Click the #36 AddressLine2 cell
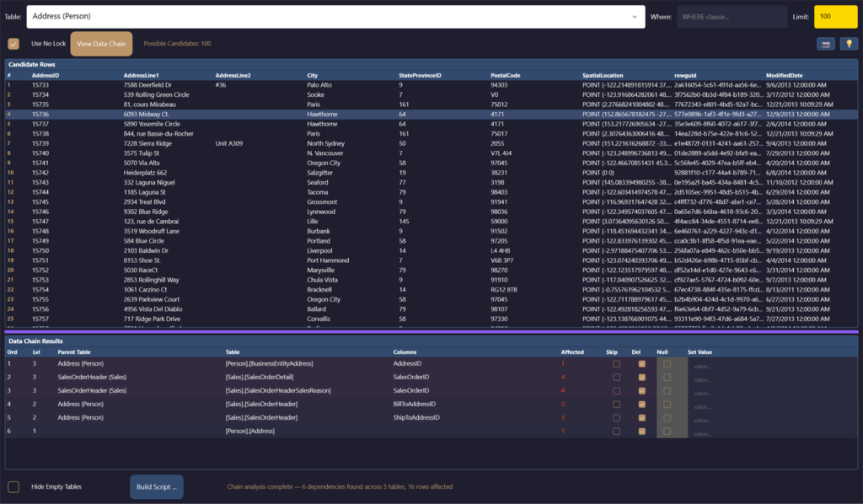The width and height of the screenshot is (863, 504). [221, 85]
